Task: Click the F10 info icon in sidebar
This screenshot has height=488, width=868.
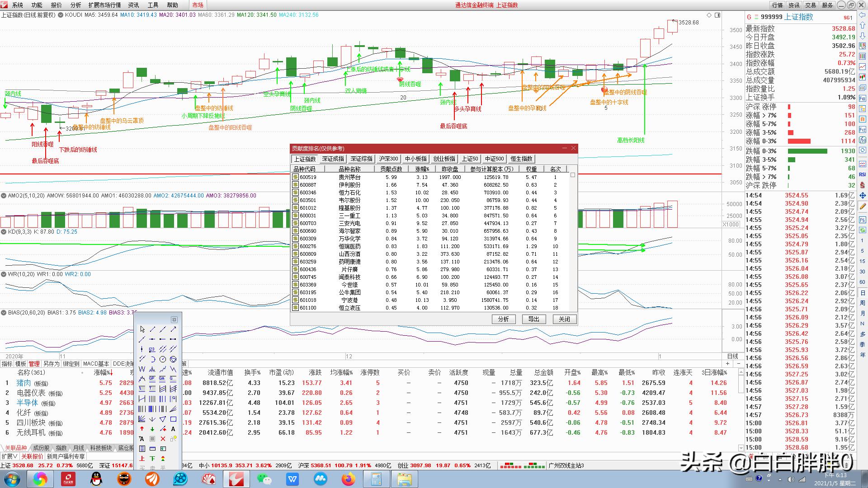Action: click(862, 98)
